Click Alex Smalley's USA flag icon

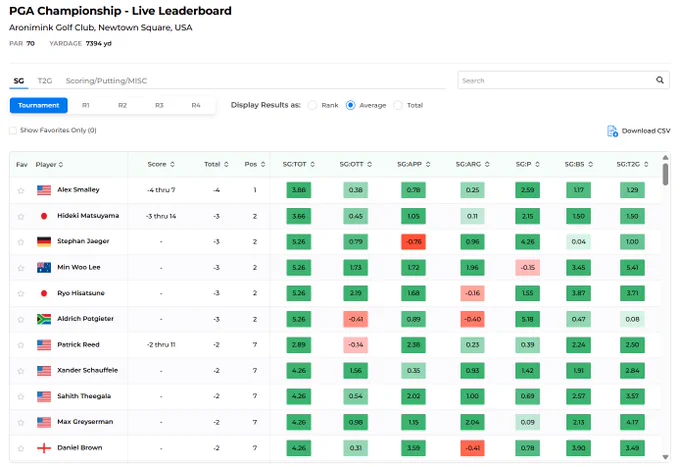pos(44,190)
